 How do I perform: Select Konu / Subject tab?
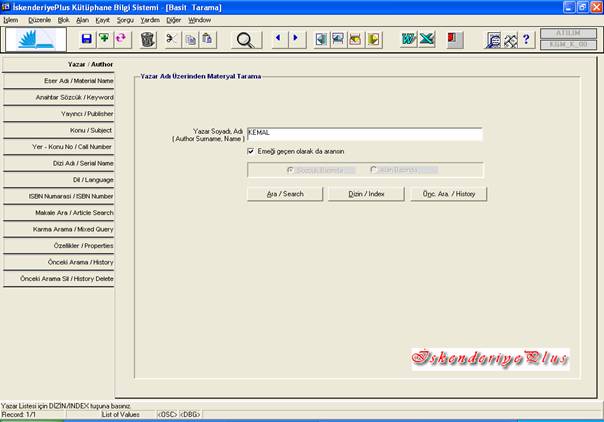click(59, 131)
